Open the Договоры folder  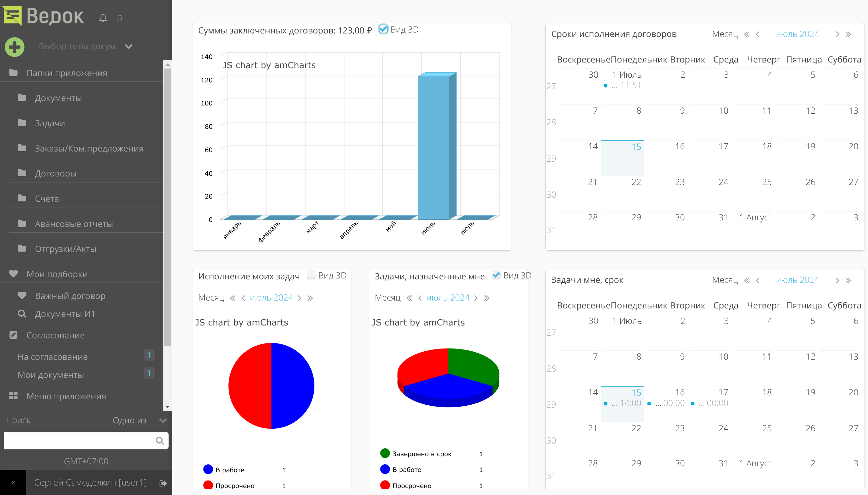click(x=56, y=173)
